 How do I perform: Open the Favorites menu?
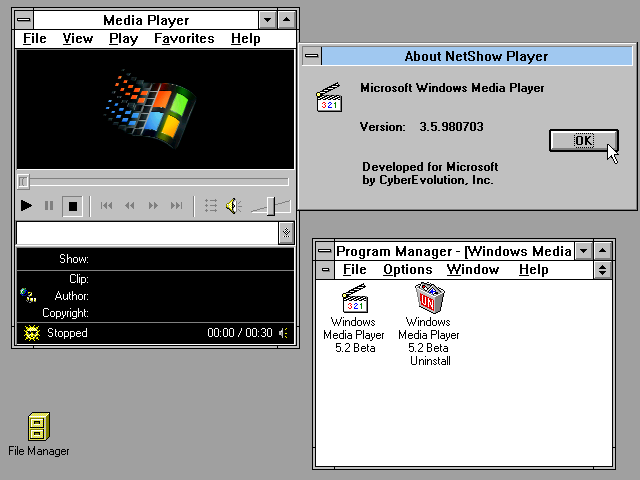[x=184, y=39]
